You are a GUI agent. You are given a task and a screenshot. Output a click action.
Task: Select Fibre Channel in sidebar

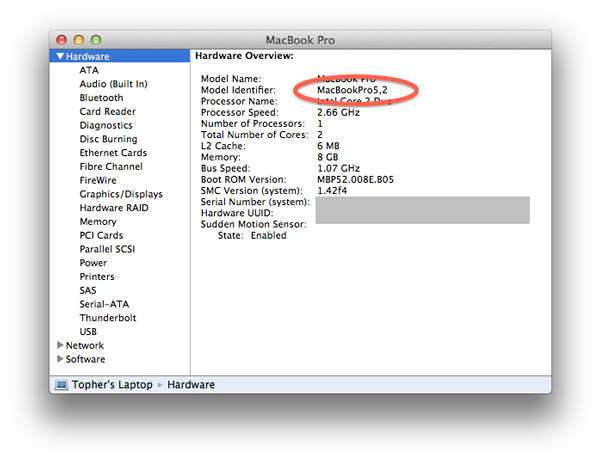point(111,167)
